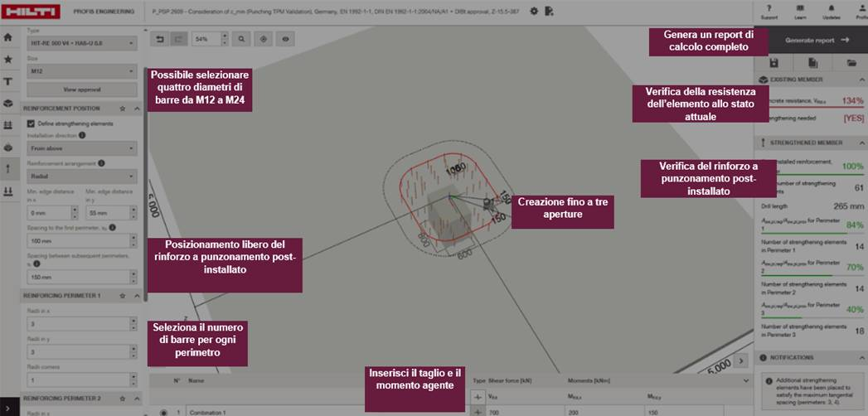Open the Favorites star in left sidebar
This screenshot has height=416, width=868.
7,59
